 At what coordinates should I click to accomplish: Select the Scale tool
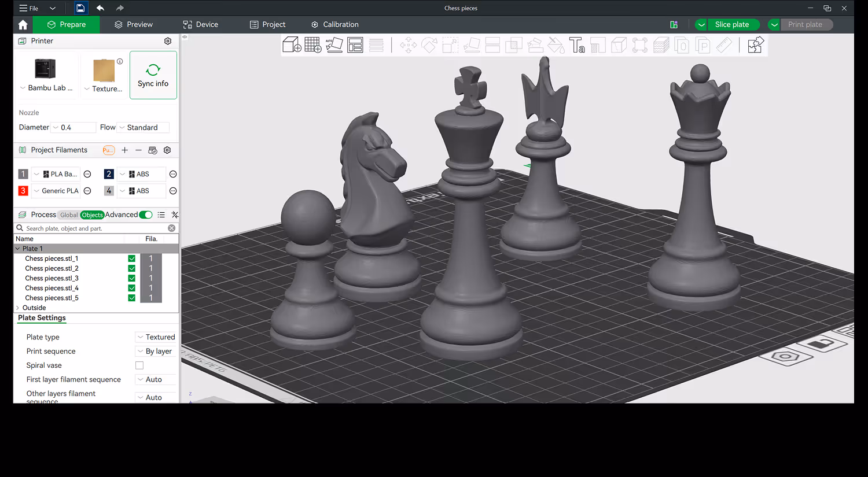pyautogui.click(x=450, y=45)
